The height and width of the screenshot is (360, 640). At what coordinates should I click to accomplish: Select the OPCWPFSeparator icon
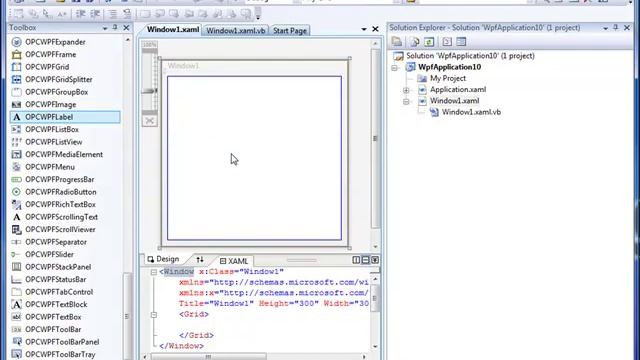pyautogui.click(x=16, y=242)
